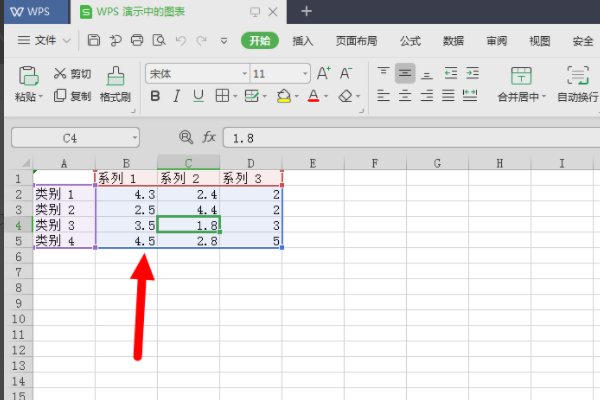Open fill color dropdown arrow
This screenshot has width=600, height=400.
[297, 96]
